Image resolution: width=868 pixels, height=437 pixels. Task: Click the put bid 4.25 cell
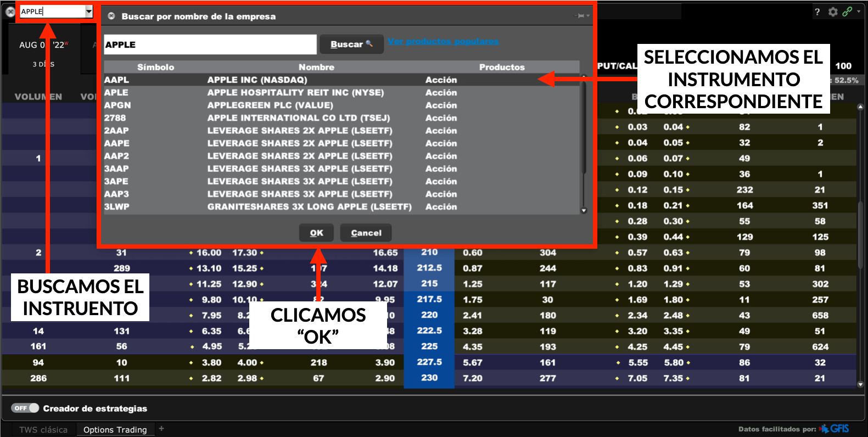point(638,346)
